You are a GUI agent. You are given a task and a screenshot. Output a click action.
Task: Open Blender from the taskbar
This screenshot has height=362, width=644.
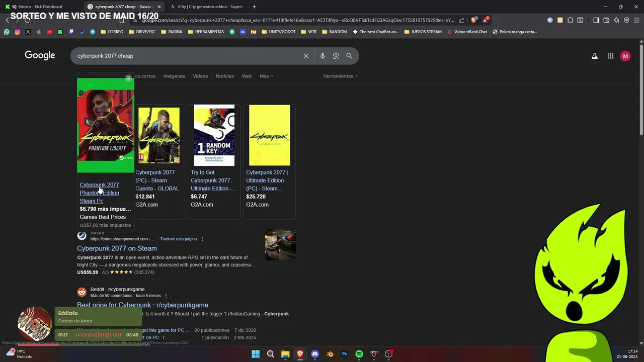point(330,354)
